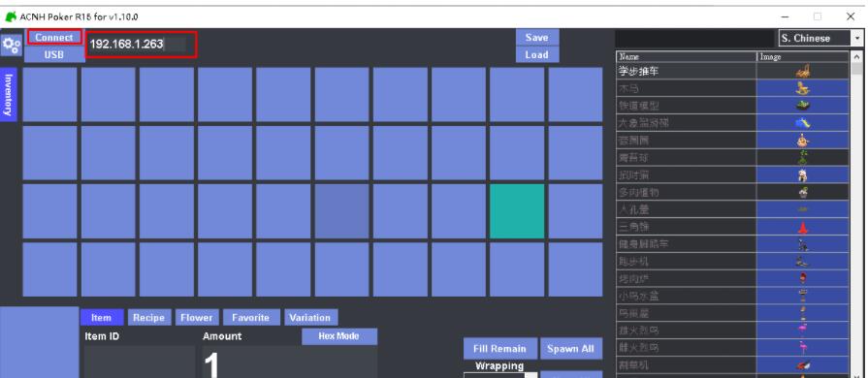Open the vertical Inventory side tab

point(9,95)
